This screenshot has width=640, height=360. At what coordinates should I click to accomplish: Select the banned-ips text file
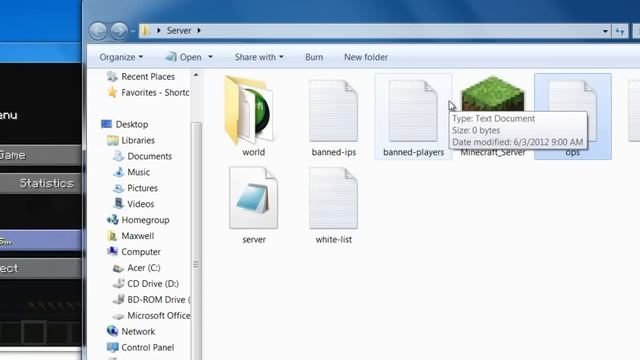click(333, 116)
